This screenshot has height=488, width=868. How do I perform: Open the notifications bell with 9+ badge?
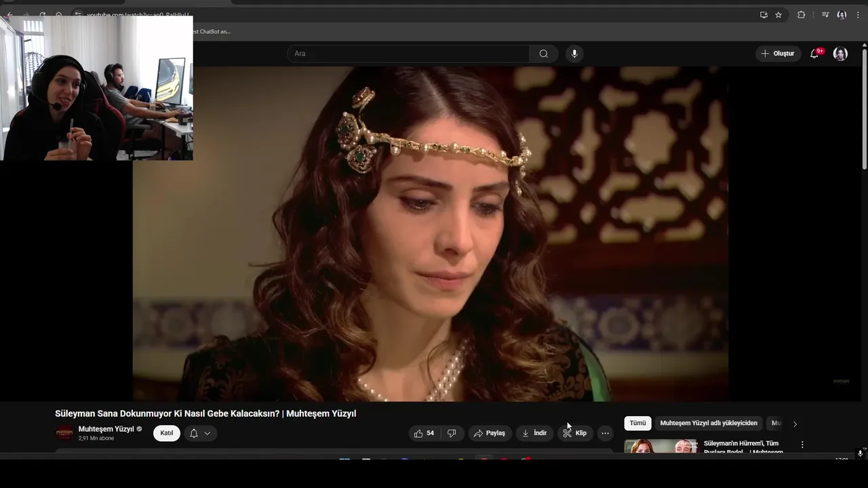[814, 54]
